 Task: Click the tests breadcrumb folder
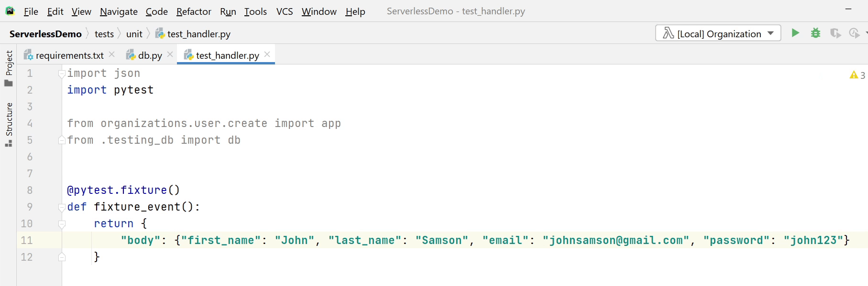104,34
